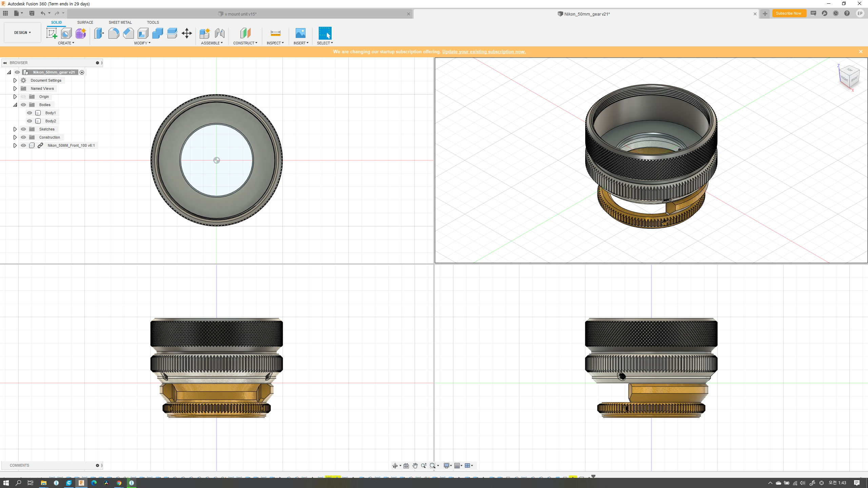
Task: Toggle visibility of Body2
Action: coord(29,121)
